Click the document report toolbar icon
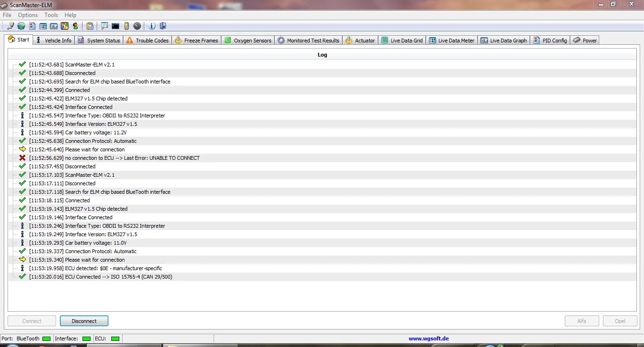The width and height of the screenshot is (644, 347). (x=33, y=26)
